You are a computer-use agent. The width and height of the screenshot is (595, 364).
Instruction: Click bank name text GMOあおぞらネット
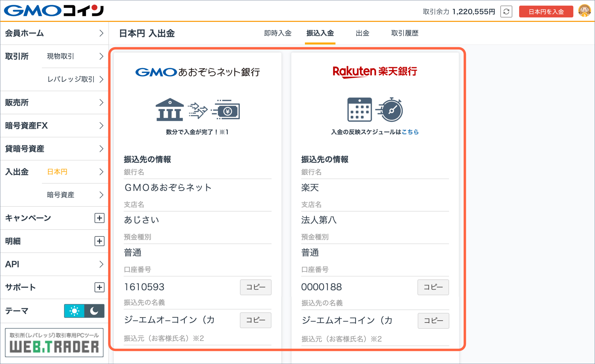pos(168,188)
